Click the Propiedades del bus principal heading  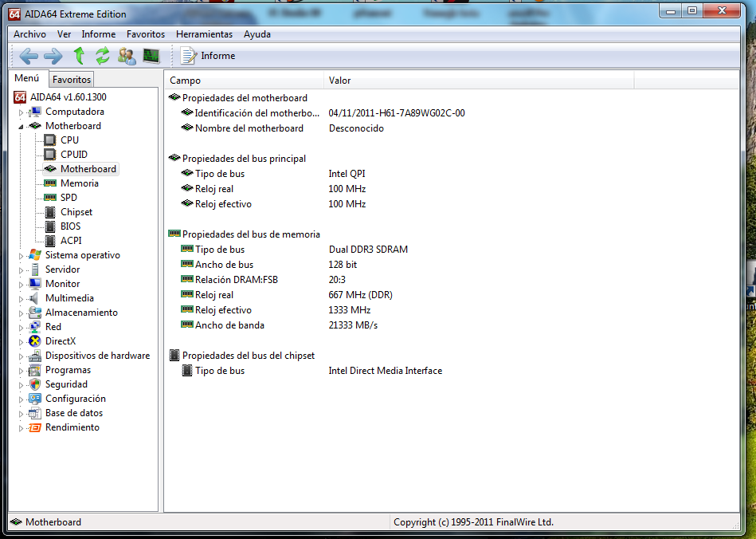(244, 159)
